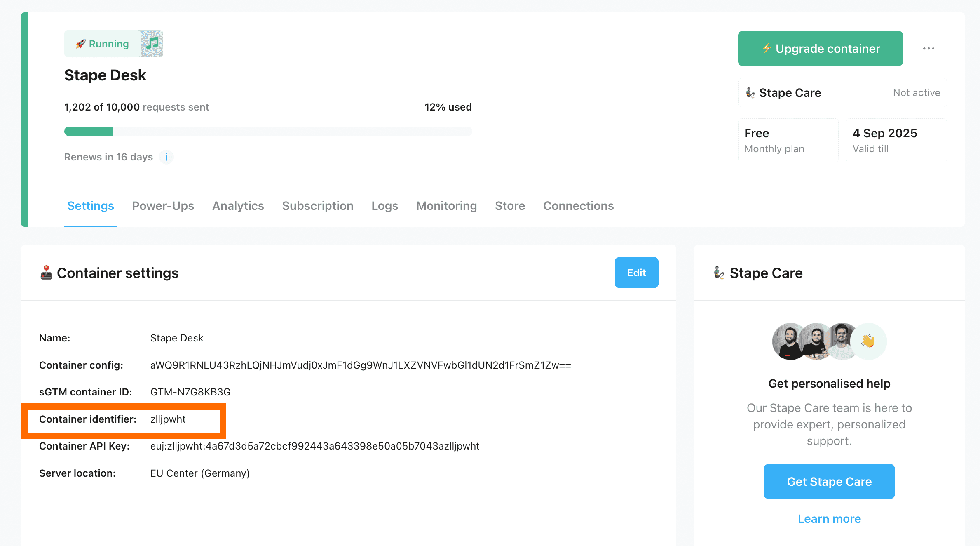Click the requests usage progress bar
Viewport: 980px width, 546px height.
[x=268, y=132]
